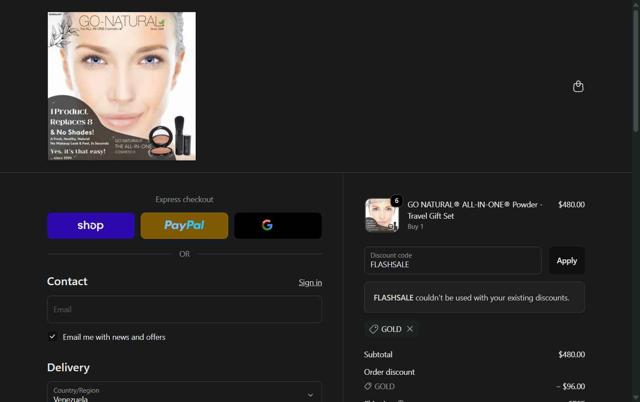Uncheck Email me with news and offers
The height and width of the screenshot is (402, 640).
(x=52, y=337)
